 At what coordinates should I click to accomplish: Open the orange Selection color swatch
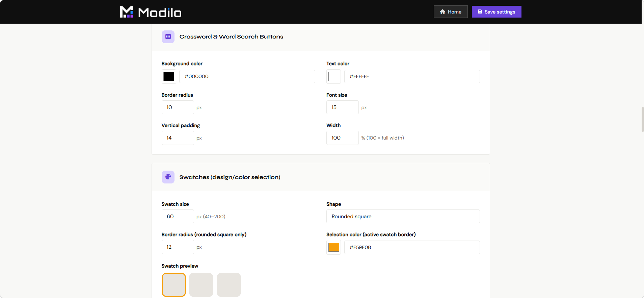pyautogui.click(x=334, y=247)
